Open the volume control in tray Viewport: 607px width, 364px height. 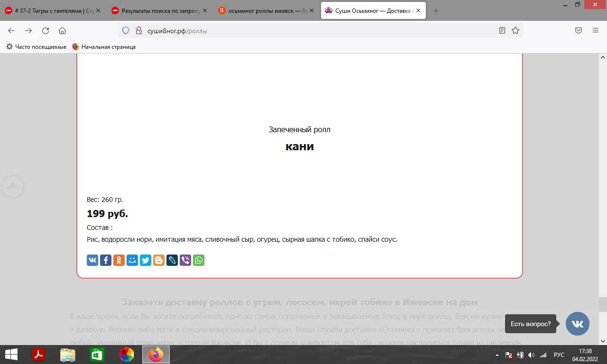531,355
